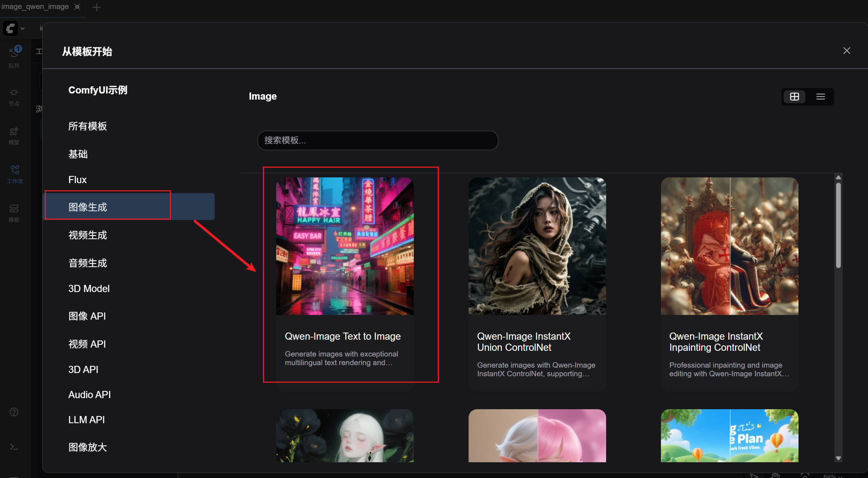Click the template list scrollbar down arrow

(x=838, y=458)
